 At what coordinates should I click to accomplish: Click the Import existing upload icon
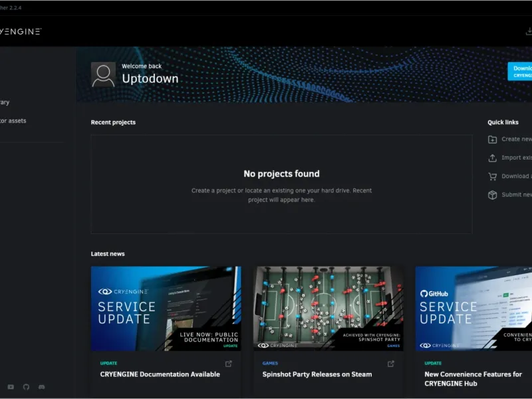pos(492,158)
